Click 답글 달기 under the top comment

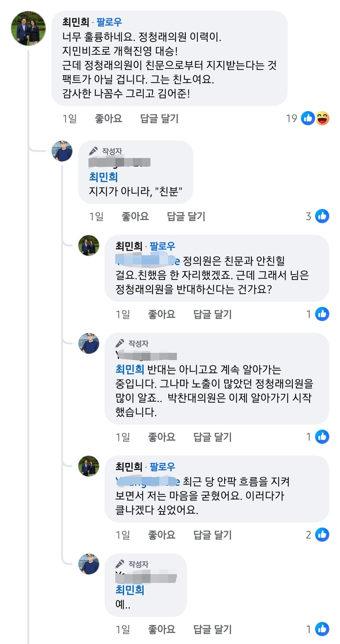coord(159,119)
